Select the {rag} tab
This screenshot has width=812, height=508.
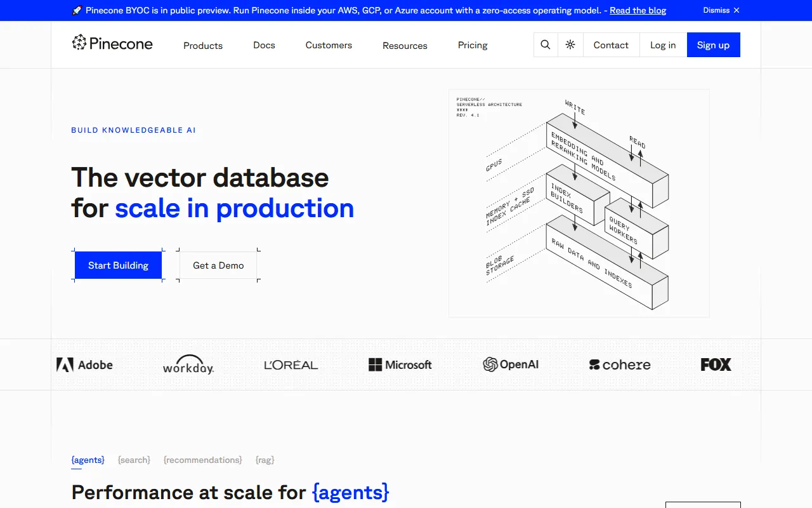(265, 460)
